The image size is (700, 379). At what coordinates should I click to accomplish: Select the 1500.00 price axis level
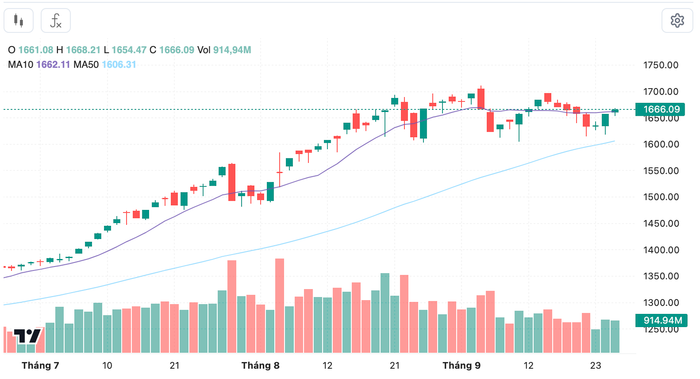(661, 197)
